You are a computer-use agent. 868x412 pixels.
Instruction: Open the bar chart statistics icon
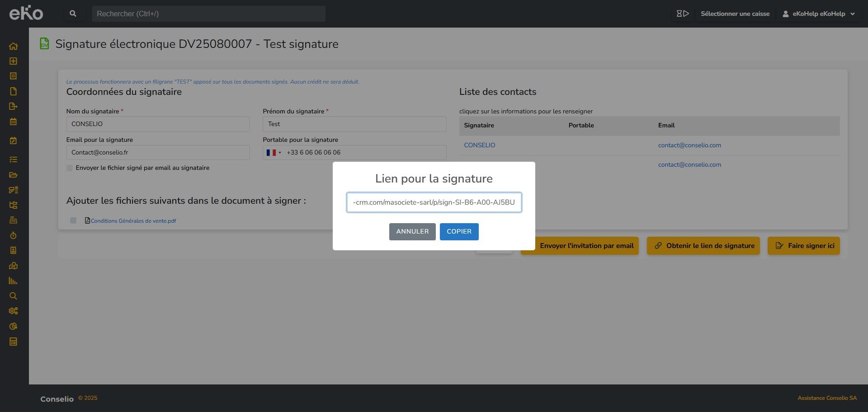pos(13,281)
